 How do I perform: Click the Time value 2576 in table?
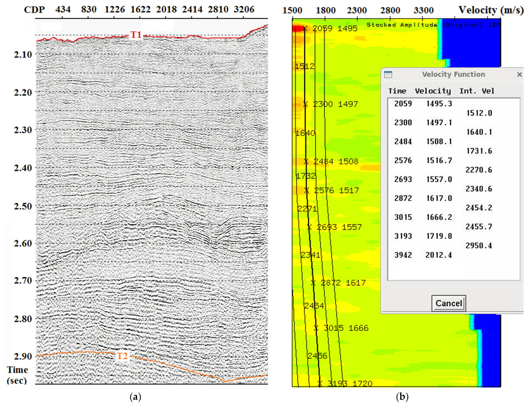(403, 160)
